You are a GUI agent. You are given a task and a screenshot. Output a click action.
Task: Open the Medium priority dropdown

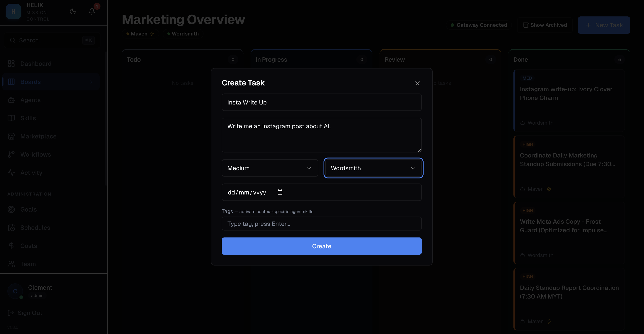pyautogui.click(x=270, y=168)
